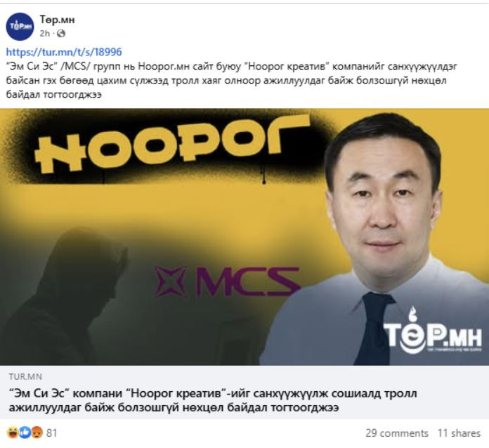Screen dimensions: 489x448
Task: Open the article headline about Ноорог креатив
Action: tap(213, 400)
